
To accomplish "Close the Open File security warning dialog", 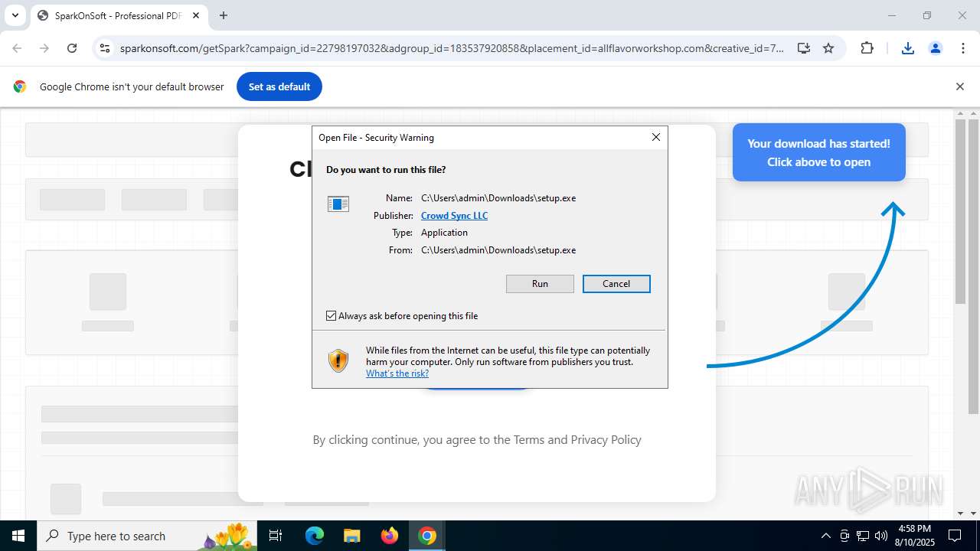I will [655, 137].
